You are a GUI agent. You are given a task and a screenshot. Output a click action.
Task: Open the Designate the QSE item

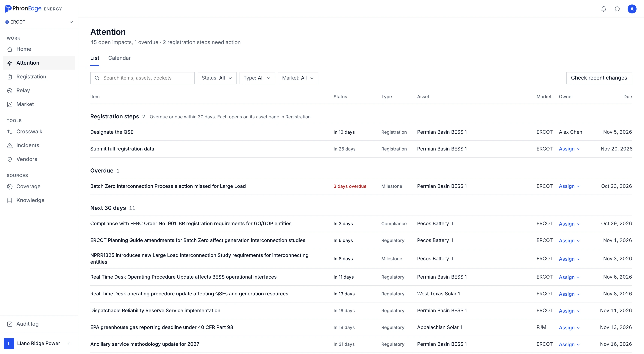(x=112, y=132)
